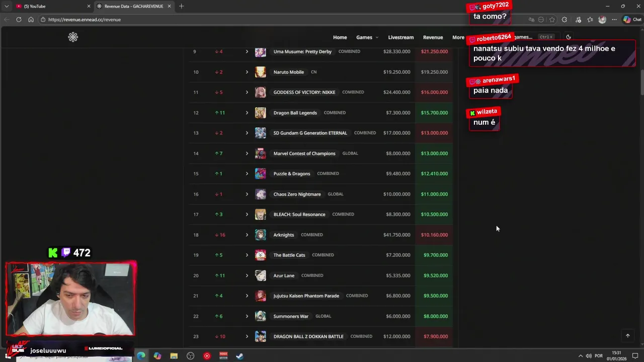Click Uma Musume game icon

pos(260,52)
